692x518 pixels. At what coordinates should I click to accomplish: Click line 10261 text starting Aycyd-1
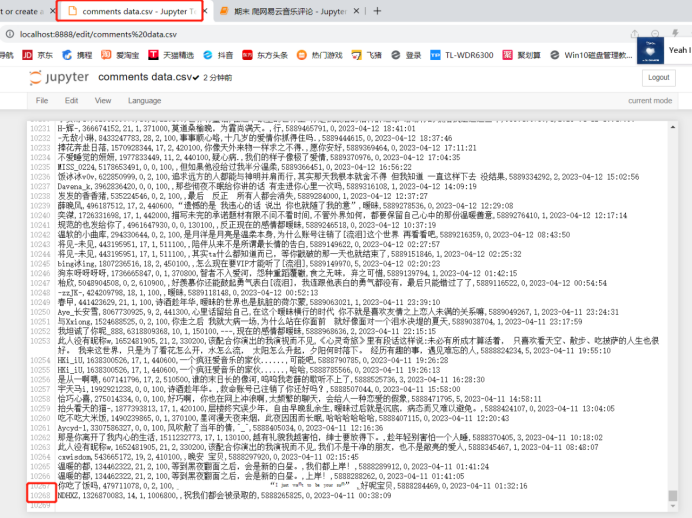(x=220, y=428)
